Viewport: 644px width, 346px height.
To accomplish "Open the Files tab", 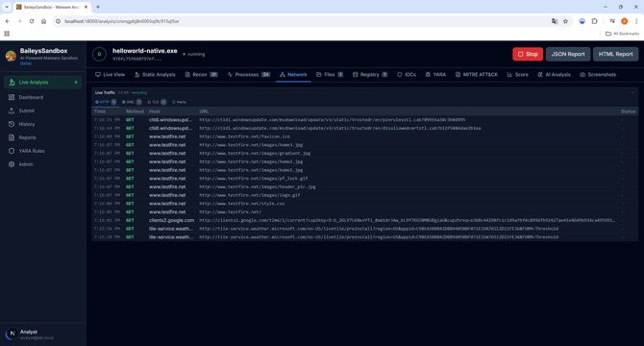I will [330, 75].
